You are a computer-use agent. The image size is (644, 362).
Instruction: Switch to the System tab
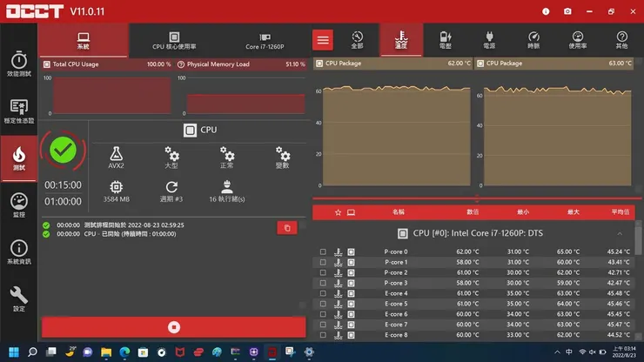[x=84, y=41]
